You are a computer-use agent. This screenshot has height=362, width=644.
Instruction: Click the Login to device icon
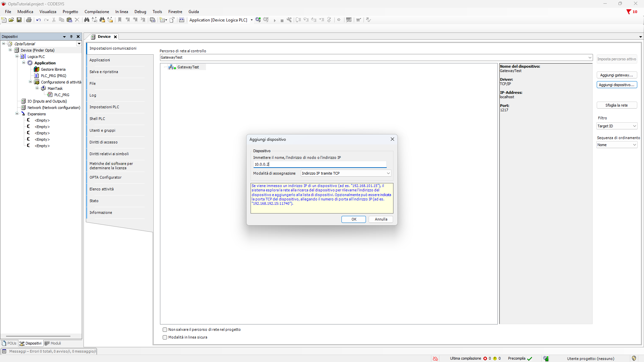[x=258, y=20]
